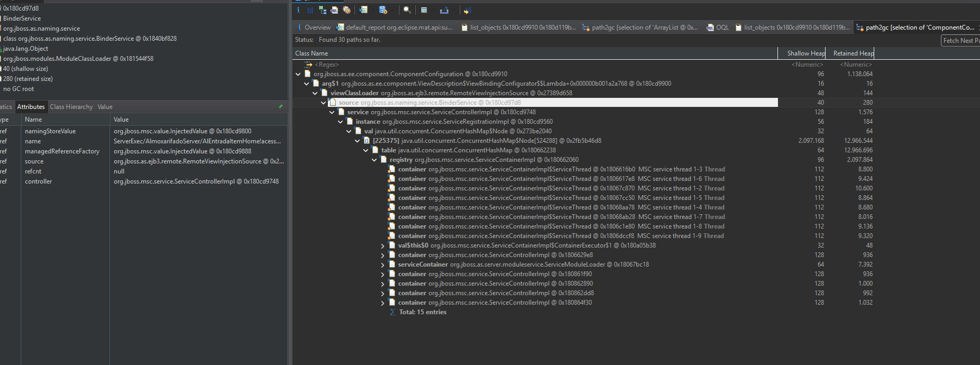The height and width of the screenshot is (365, 980).
Task: Switch to path2gc selection of 'ArrayList' tab
Action: (x=640, y=28)
